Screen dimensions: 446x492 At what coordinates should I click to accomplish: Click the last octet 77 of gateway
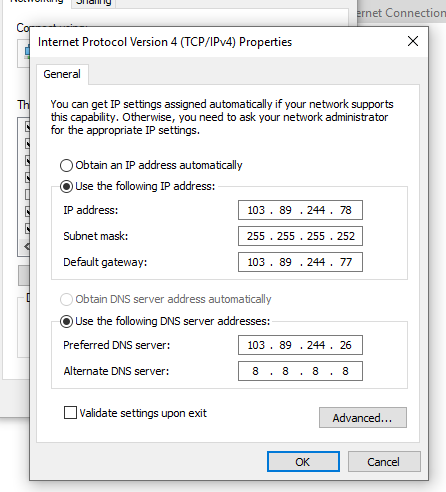[346, 262]
